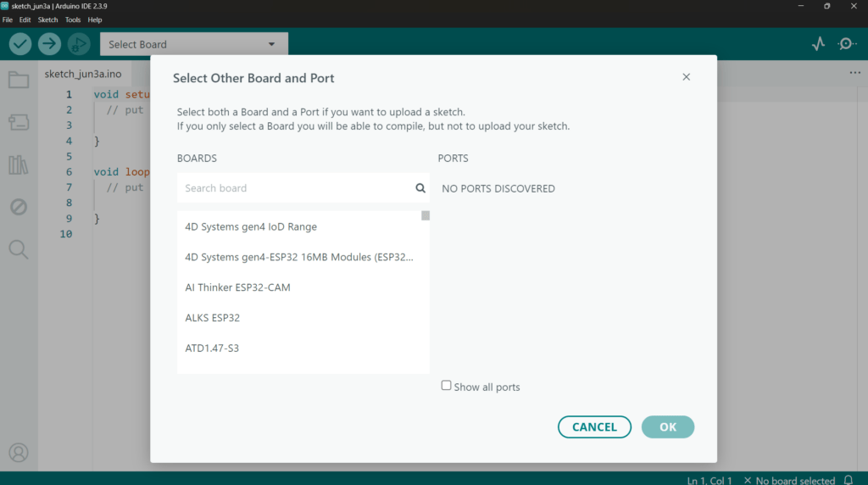
Task: Click line number 10 in editor
Action: tap(66, 234)
